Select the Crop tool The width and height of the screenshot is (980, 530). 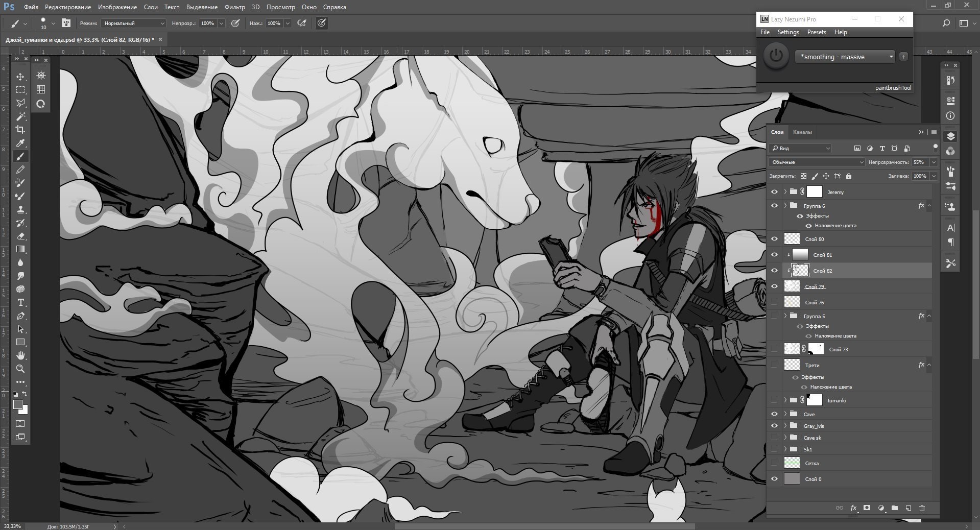click(20, 130)
